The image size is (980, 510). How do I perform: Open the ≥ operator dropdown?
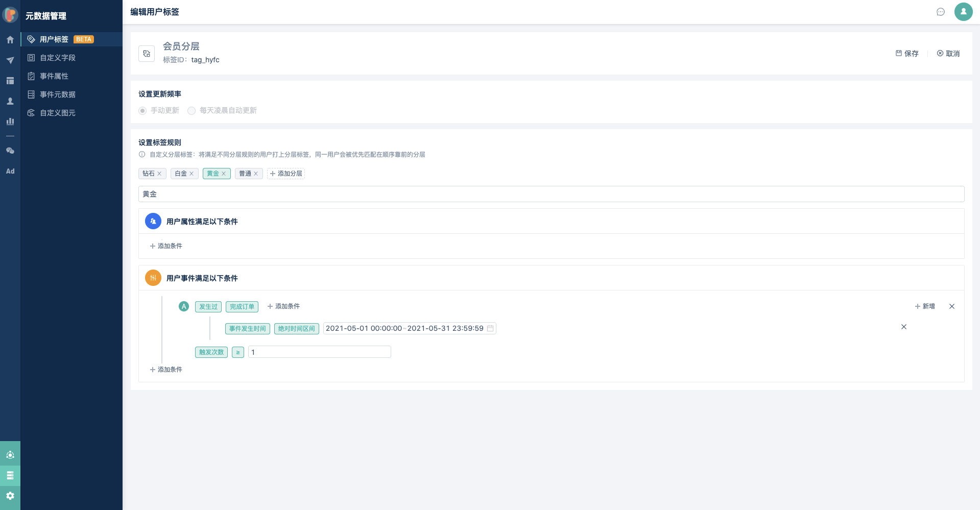pos(238,352)
